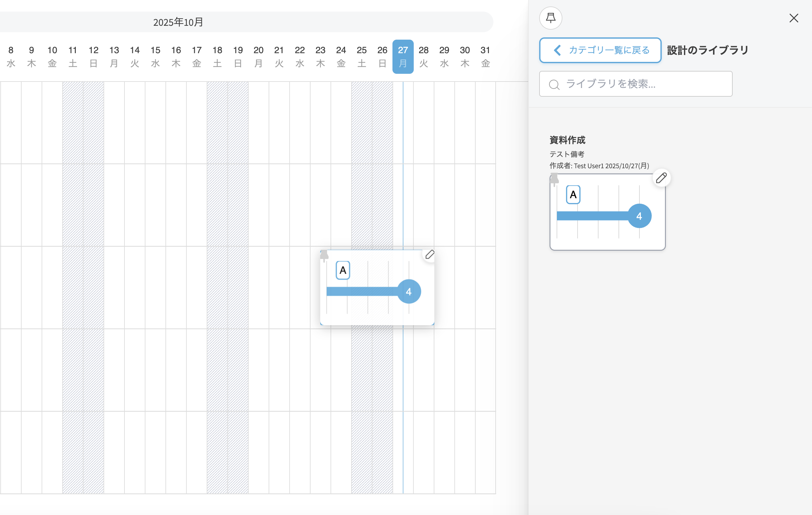The width and height of the screenshot is (812, 515).
Task: Select the A label on calendar card
Action: (x=342, y=270)
